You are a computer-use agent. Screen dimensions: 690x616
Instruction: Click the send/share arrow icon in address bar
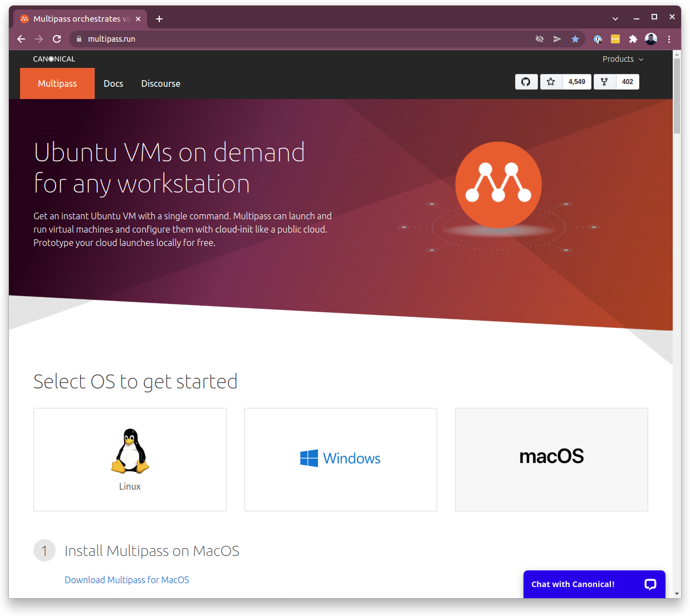click(x=557, y=39)
